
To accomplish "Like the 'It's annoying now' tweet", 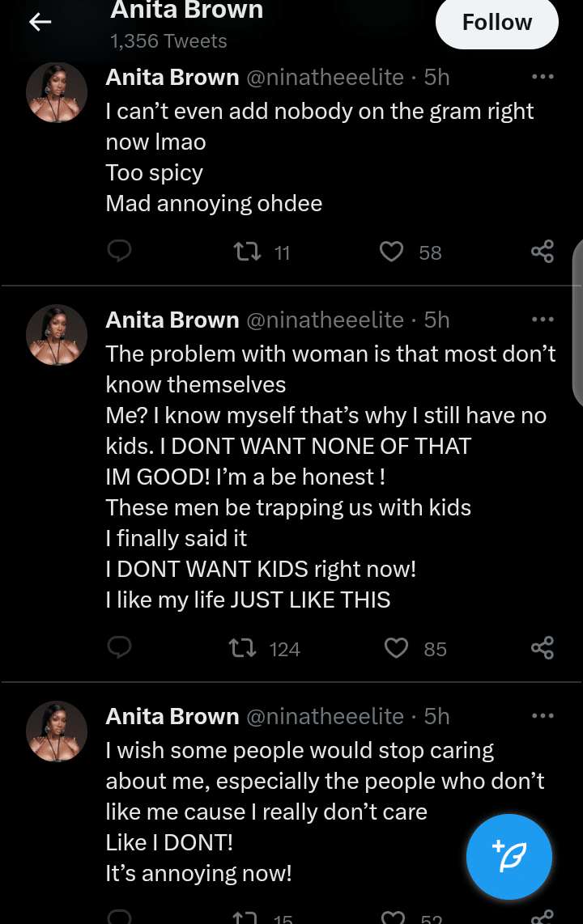I will 394,918.
